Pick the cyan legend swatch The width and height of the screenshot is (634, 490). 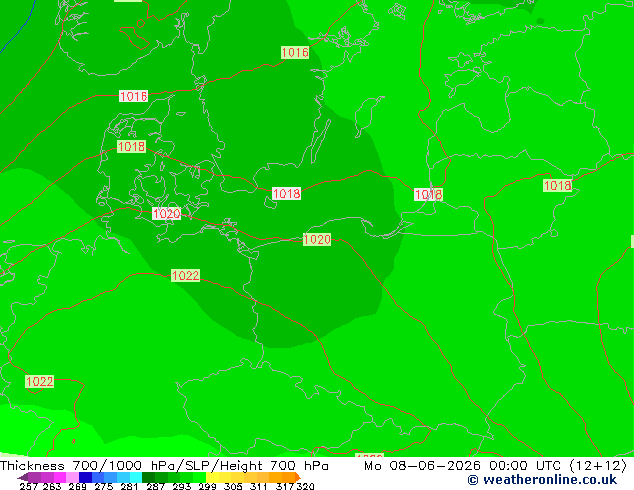point(136,477)
